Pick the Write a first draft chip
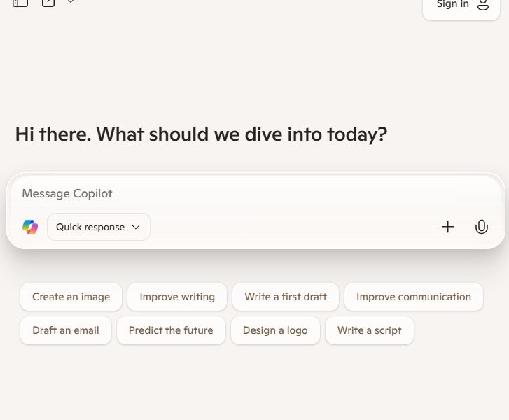The width and height of the screenshot is (509, 420). pos(286,297)
